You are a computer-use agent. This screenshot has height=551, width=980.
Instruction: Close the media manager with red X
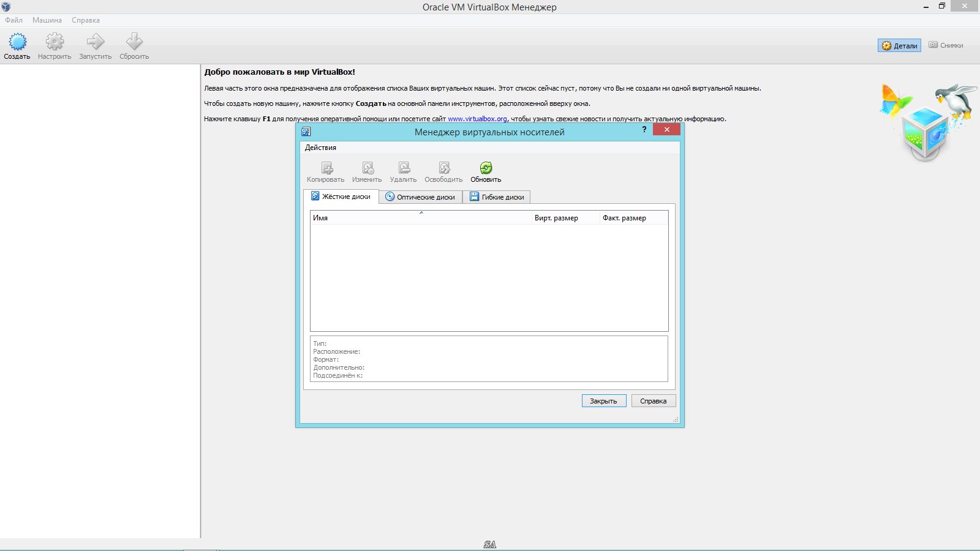[666, 129]
